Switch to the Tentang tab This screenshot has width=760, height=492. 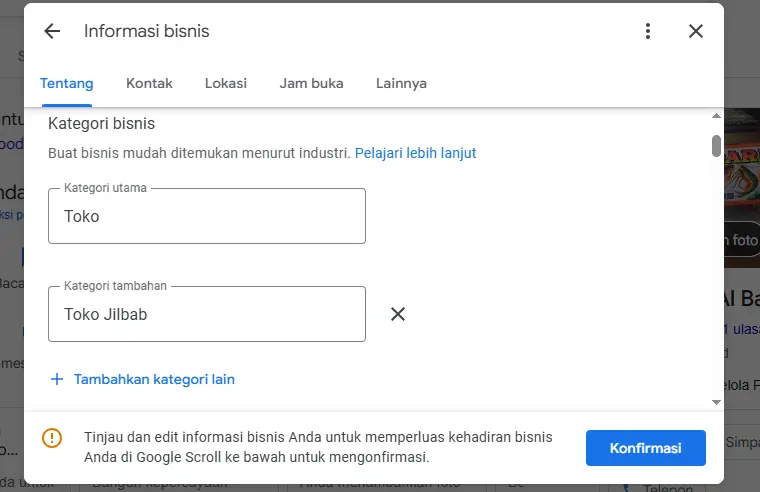click(66, 83)
